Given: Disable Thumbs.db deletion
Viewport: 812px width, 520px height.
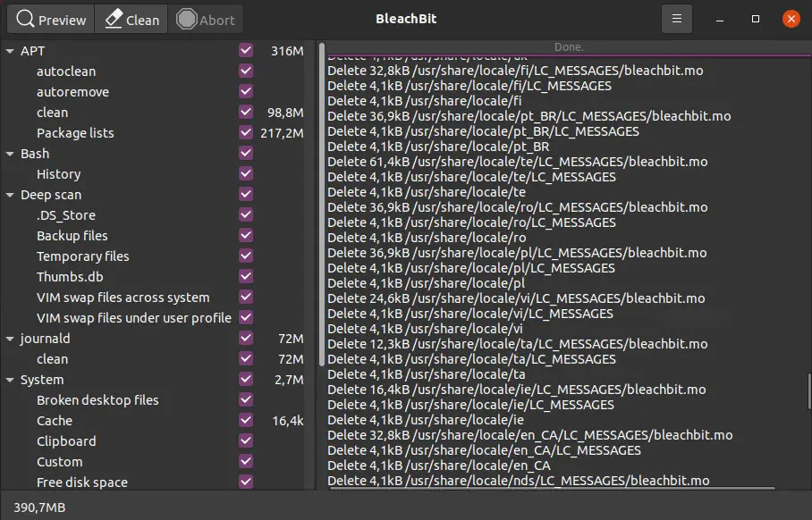Looking at the screenshot, I should coord(245,277).
